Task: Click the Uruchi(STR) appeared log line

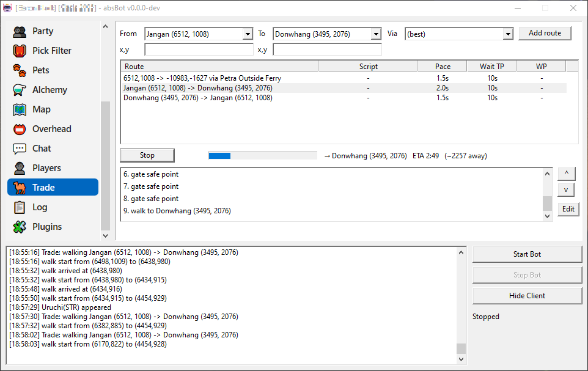Action: (x=60, y=307)
